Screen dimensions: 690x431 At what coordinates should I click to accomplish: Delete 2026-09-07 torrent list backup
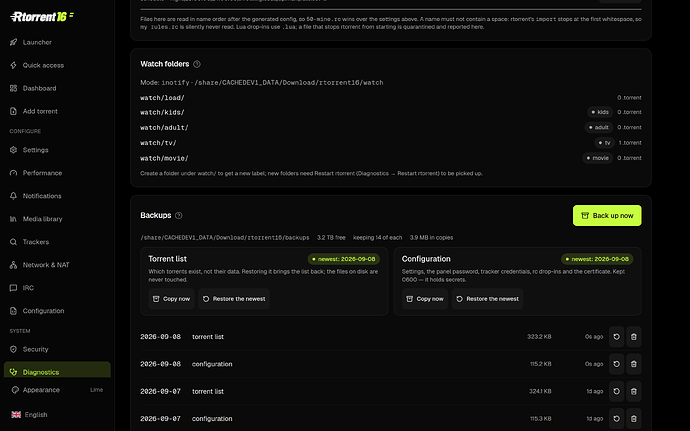(634, 391)
